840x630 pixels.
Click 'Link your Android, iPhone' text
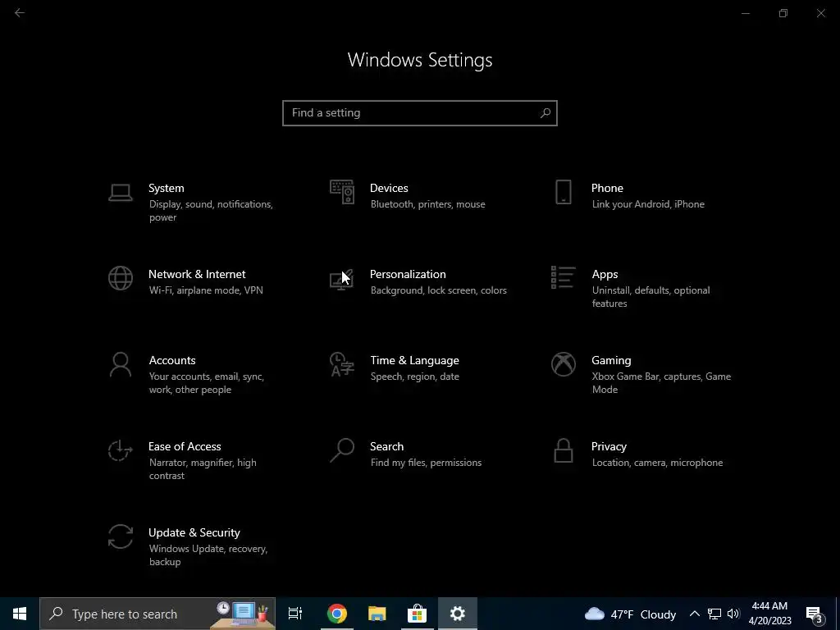click(x=648, y=204)
